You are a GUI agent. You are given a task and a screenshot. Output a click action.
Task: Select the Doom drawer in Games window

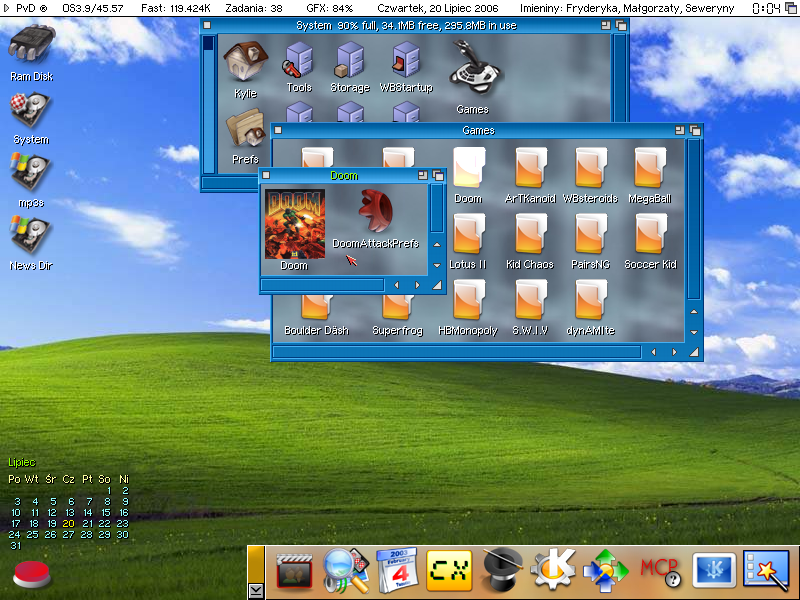469,168
